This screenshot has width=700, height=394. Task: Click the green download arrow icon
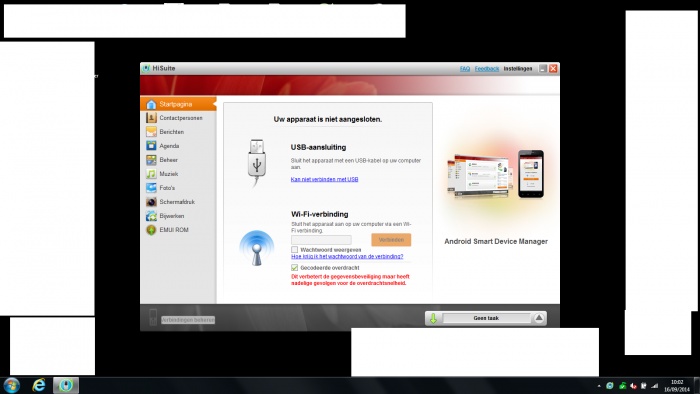[433, 318]
